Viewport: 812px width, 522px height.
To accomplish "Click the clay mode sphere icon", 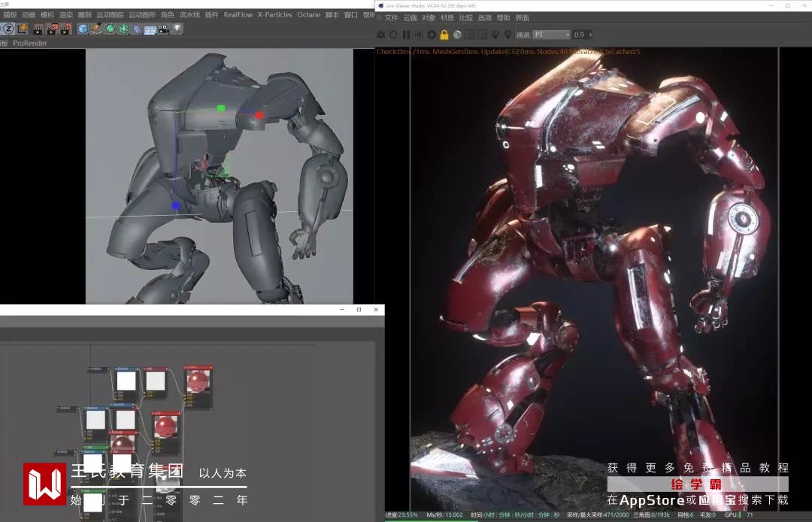I will [x=457, y=35].
